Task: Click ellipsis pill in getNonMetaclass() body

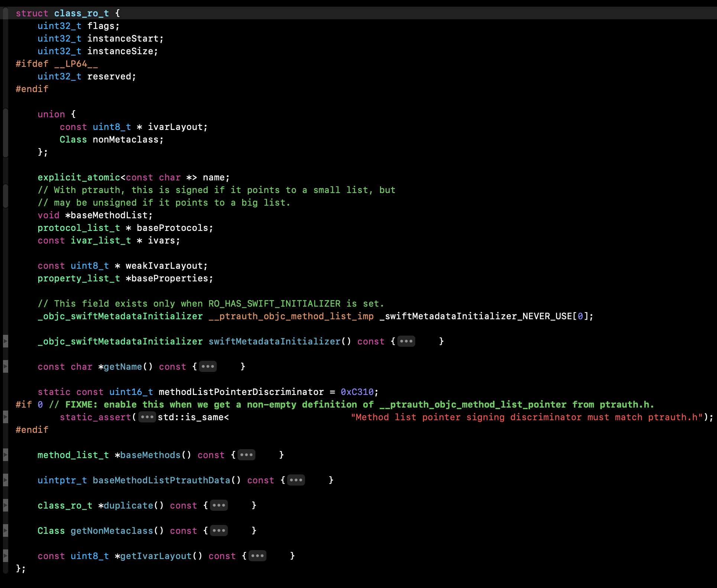Action: tap(219, 530)
